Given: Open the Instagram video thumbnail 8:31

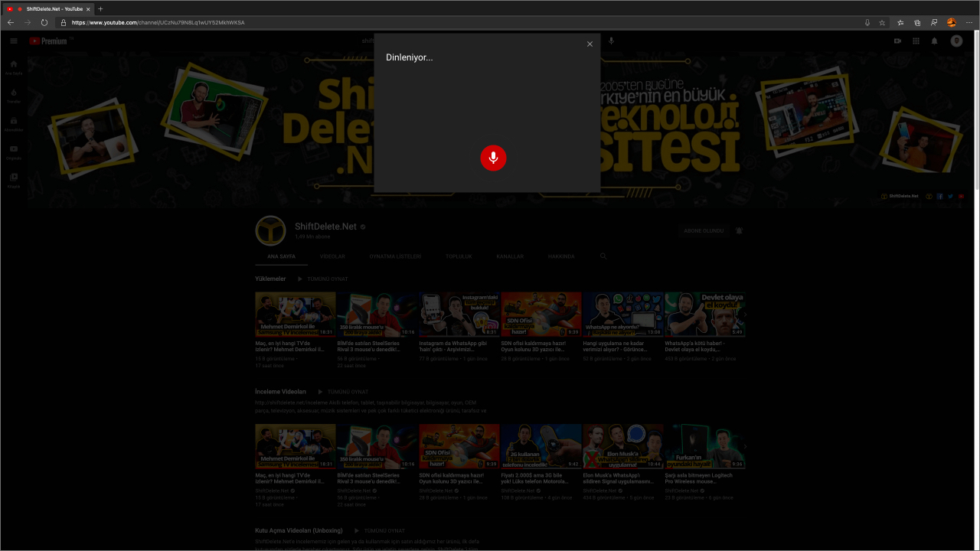Looking at the screenshot, I should pos(459,315).
